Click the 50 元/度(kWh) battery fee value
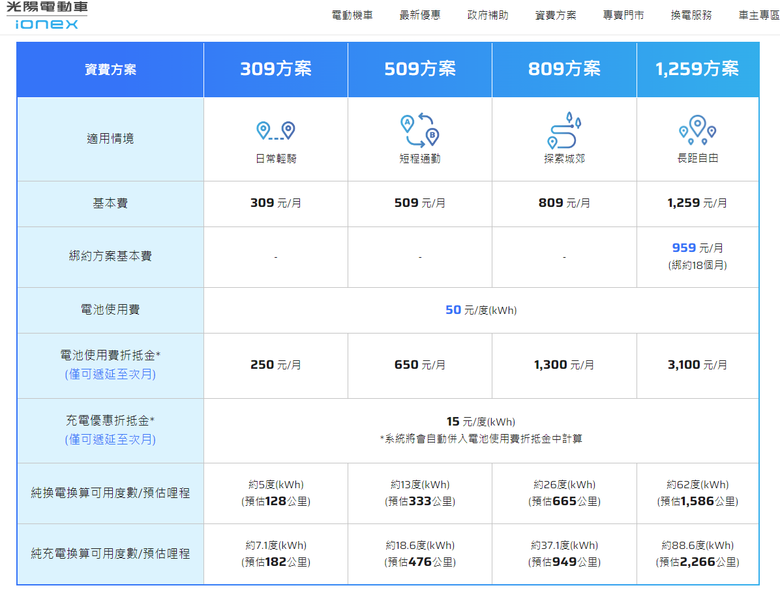Screen dimensions: 780x592 click(x=481, y=310)
